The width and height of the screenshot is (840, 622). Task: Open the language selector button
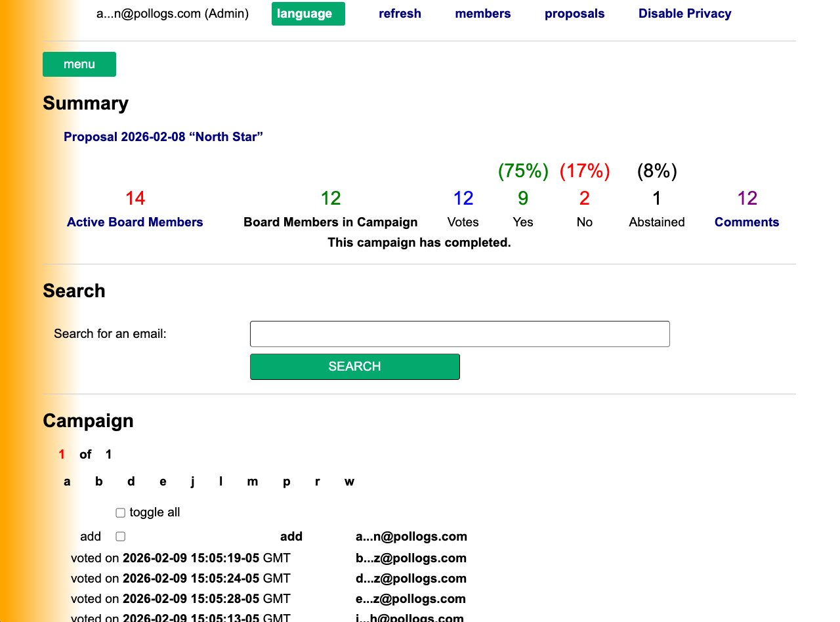coord(308,13)
